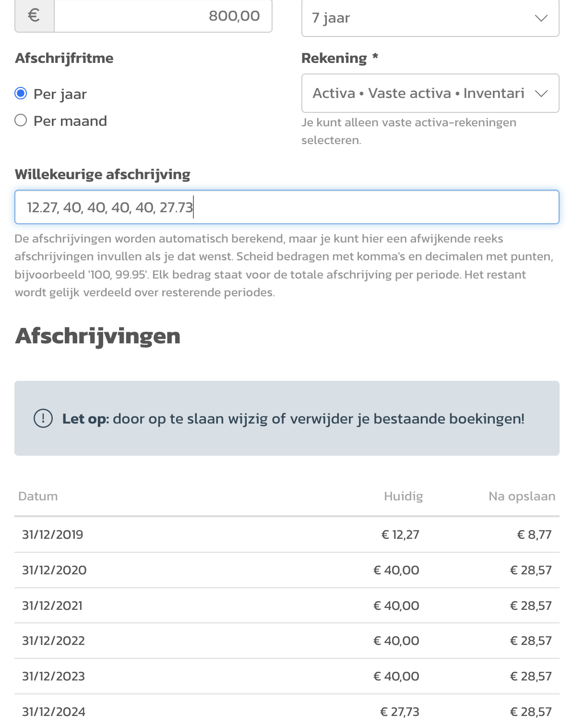The width and height of the screenshot is (573, 728).
Task: Focus the Willekeurige afschrijving input field
Action: tap(287, 207)
